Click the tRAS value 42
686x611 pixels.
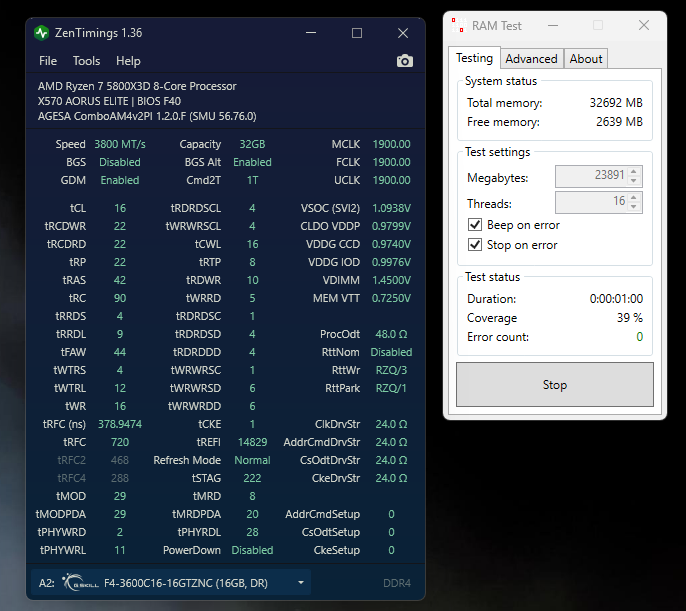pos(120,280)
